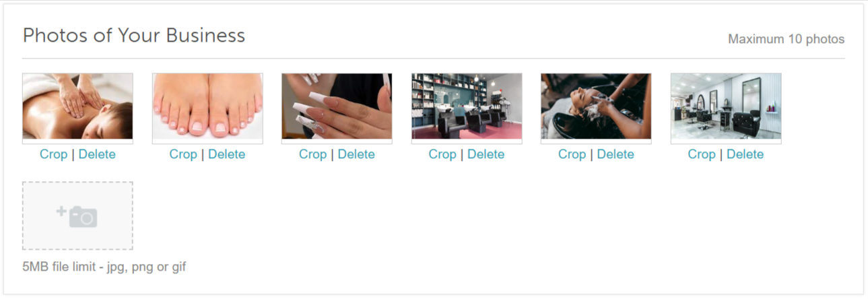This screenshot has width=868, height=299.
Task: Delete the long acrylic nails photo
Action: coord(356,154)
